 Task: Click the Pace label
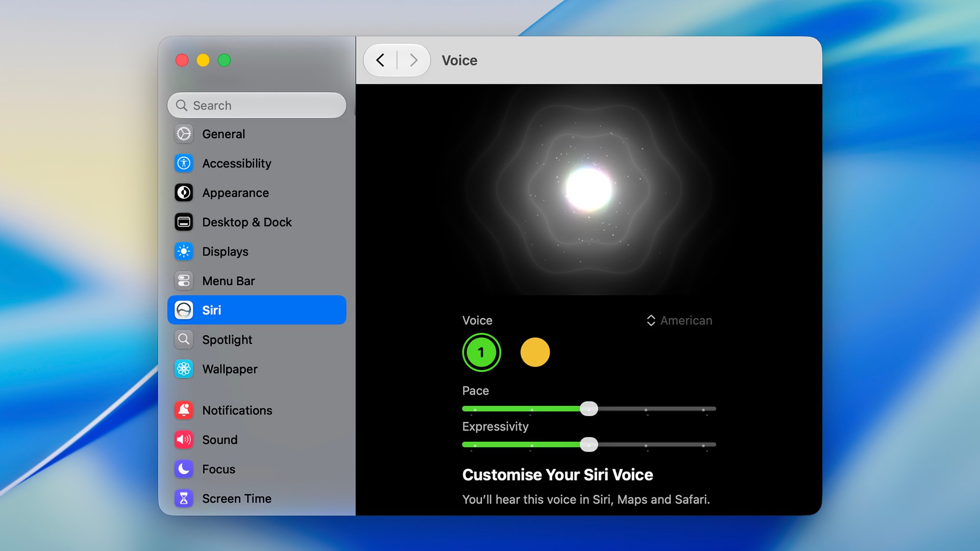(x=475, y=391)
